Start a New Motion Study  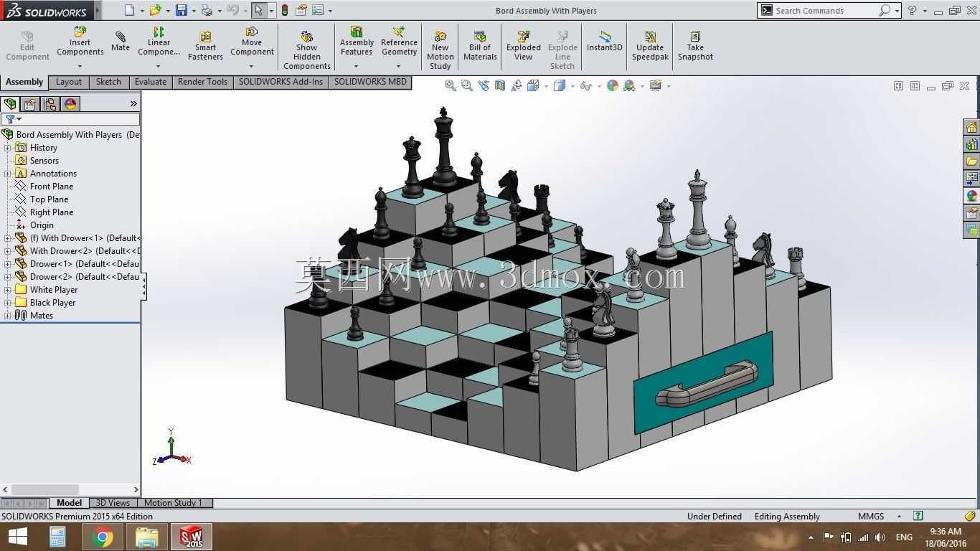tap(440, 50)
